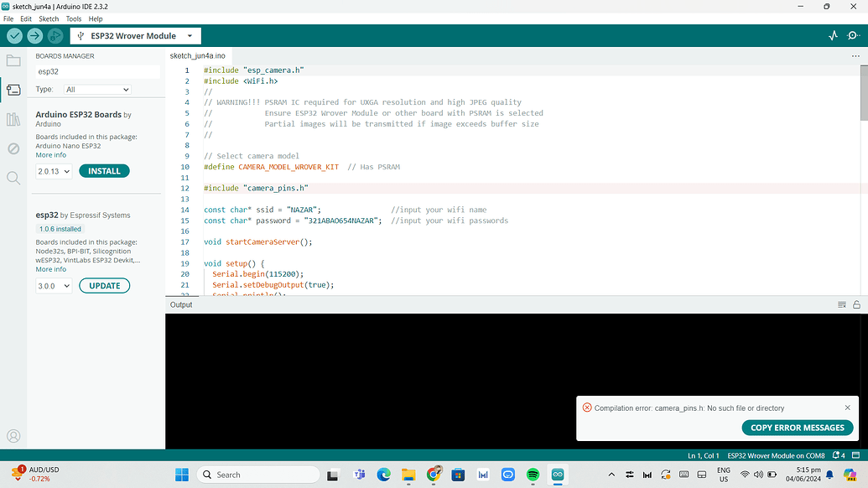The height and width of the screenshot is (488, 868).
Task: Install the Arduino ESP32 Boards package
Action: tap(104, 170)
